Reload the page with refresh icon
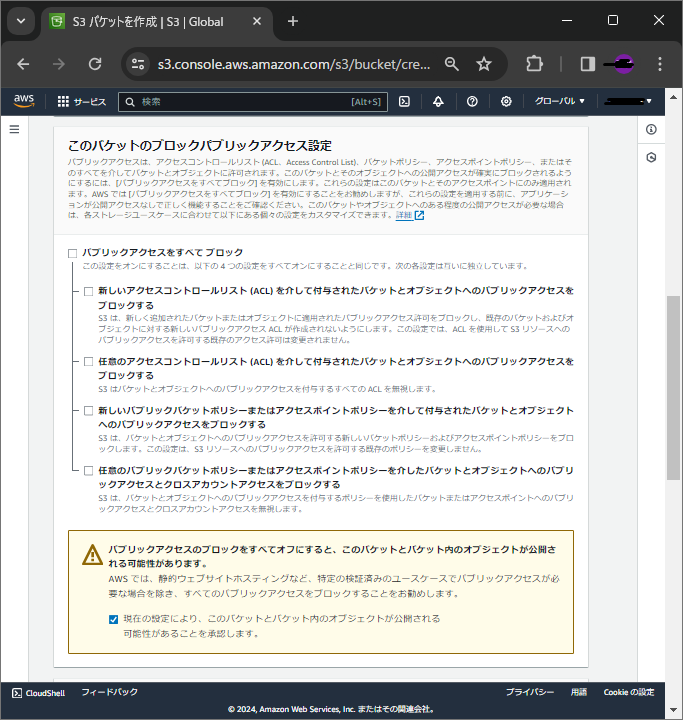 pos(95,64)
